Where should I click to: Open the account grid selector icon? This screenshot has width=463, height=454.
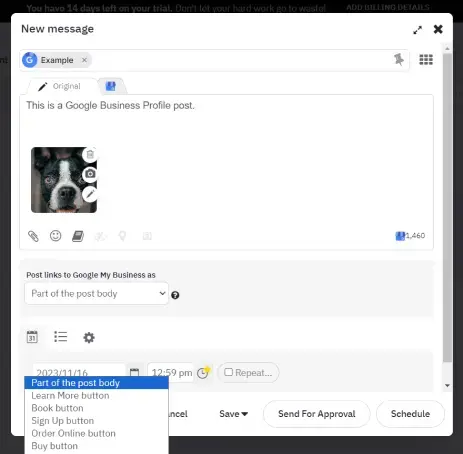pyautogui.click(x=426, y=60)
